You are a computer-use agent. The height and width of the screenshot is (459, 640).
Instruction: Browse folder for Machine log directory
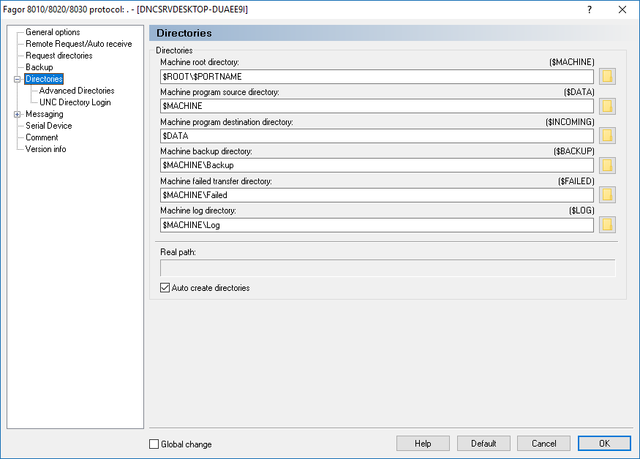point(607,224)
